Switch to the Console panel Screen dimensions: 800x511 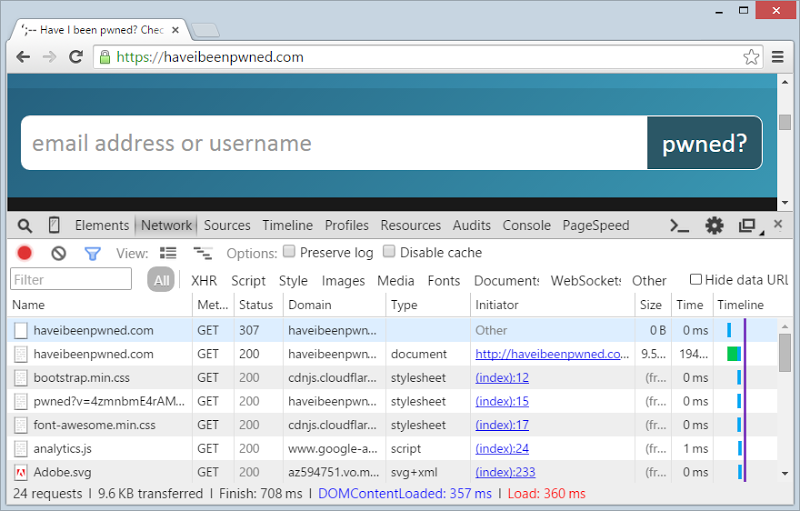tap(527, 225)
